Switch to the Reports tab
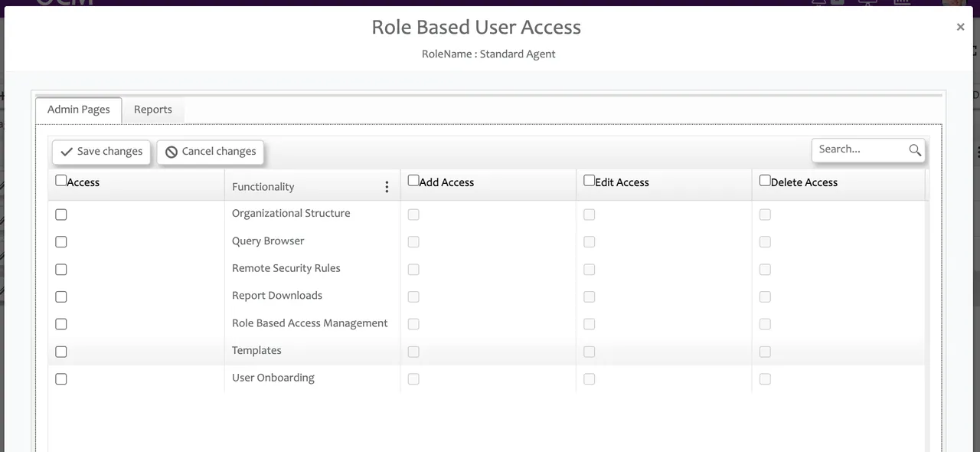This screenshot has height=452, width=980. click(x=153, y=110)
